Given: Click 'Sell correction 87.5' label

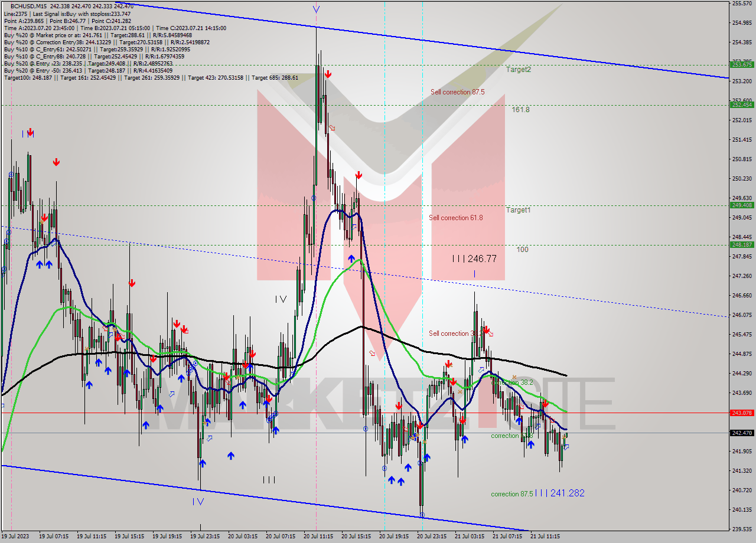Looking at the screenshot, I should pos(458,92).
